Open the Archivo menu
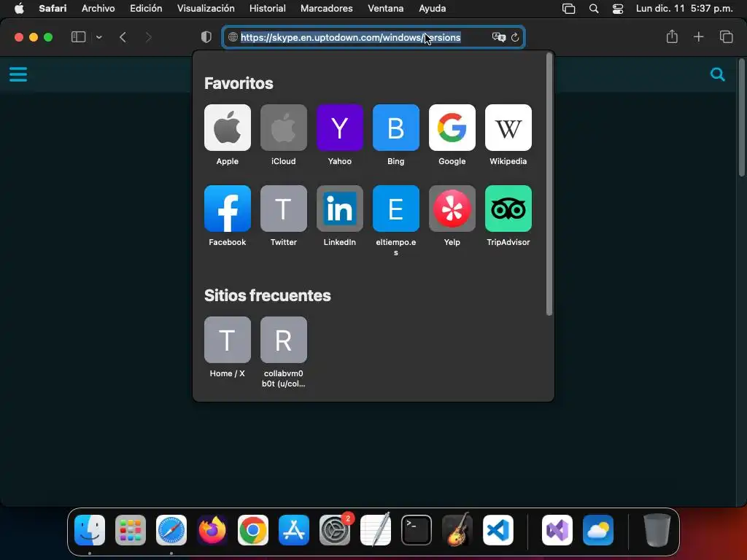 pos(98,9)
